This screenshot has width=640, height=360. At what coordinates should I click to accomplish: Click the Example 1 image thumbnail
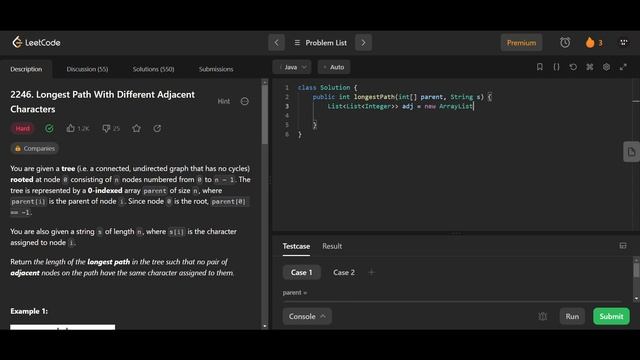click(x=62, y=327)
